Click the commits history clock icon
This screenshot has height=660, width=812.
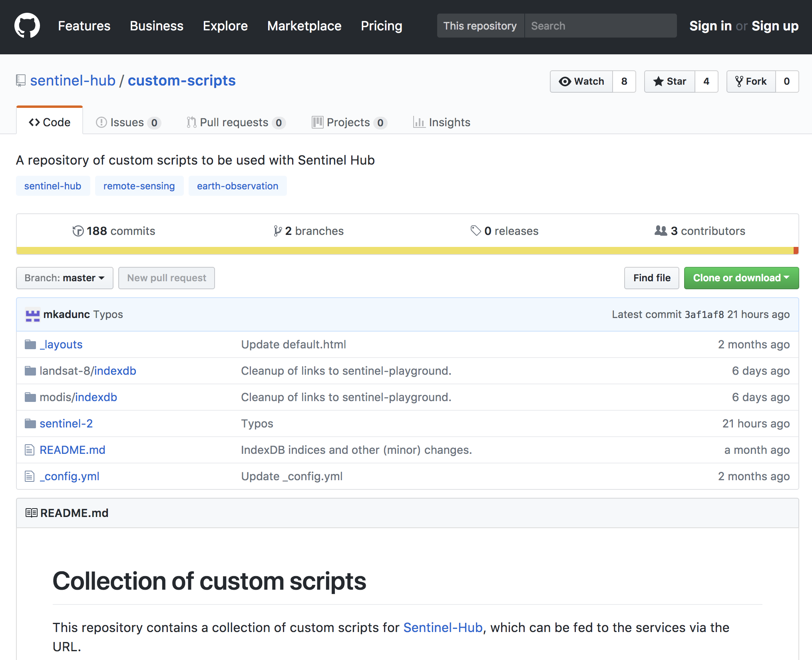coord(78,231)
